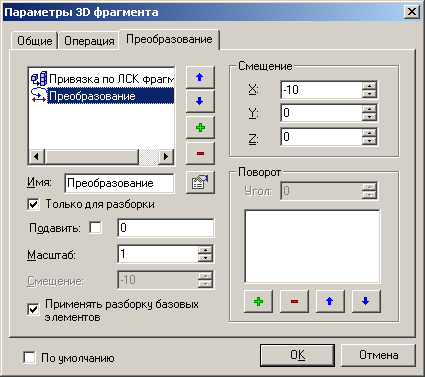Click the Отмена button
425x377 pixels.
point(378,355)
